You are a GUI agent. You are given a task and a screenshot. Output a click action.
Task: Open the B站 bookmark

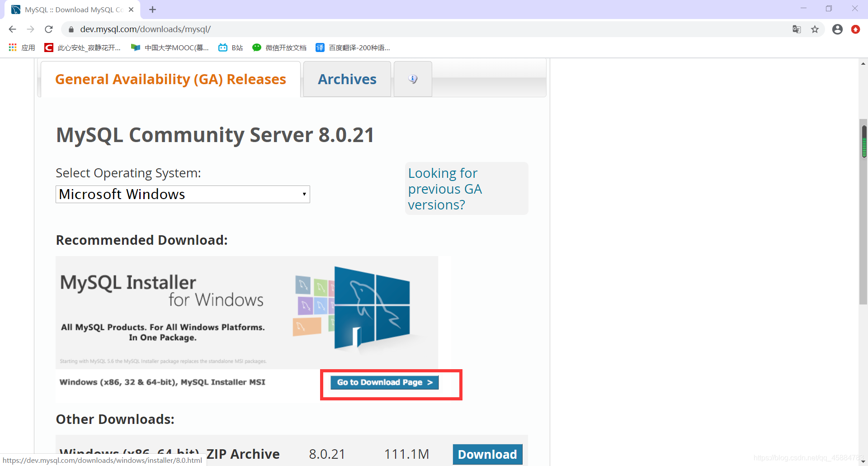point(231,48)
